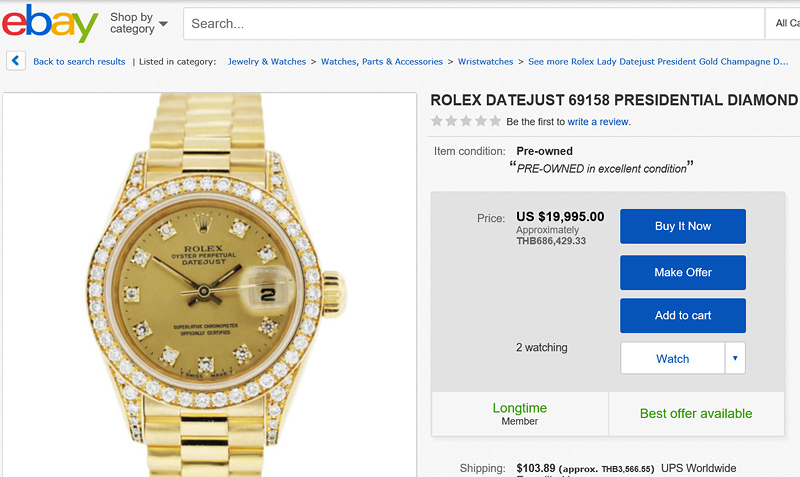The image size is (800, 477).
Task: Click the Search input field
Action: pos(470,23)
